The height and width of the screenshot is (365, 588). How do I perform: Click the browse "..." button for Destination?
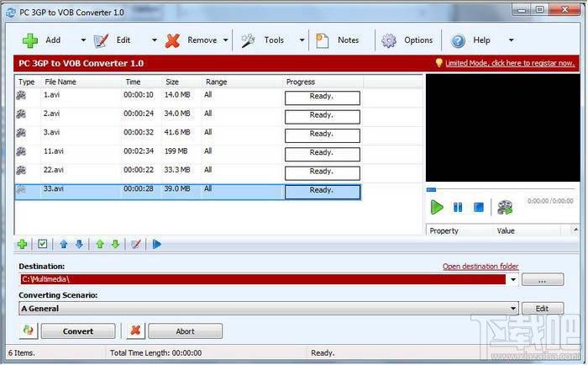pyautogui.click(x=543, y=280)
